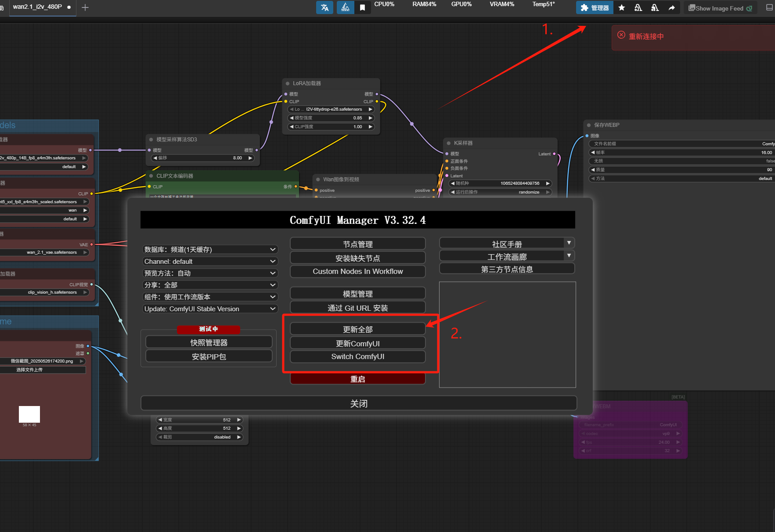775x532 pixels.
Task: Click 第三方节点信息 button
Action: (x=507, y=269)
